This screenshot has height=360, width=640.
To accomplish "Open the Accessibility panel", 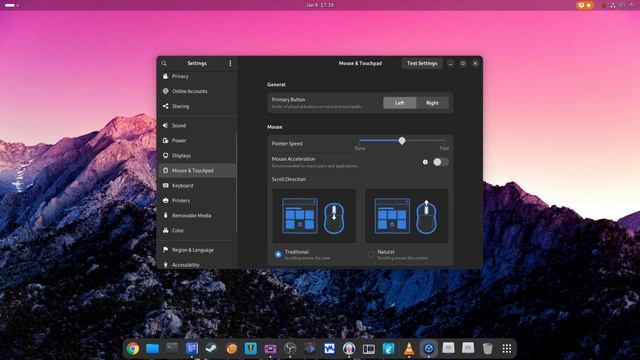I will [x=197, y=264].
